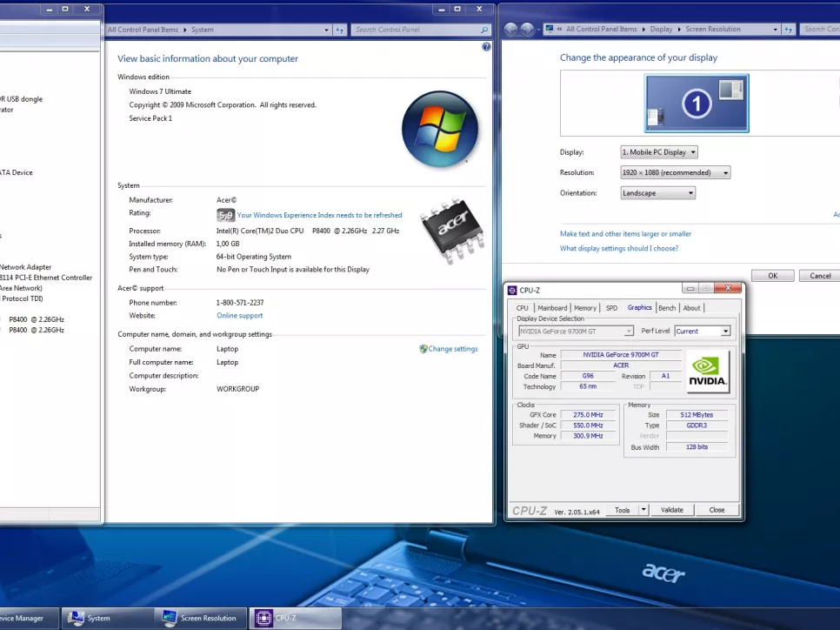This screenshot has height=630, width=840.
Task: Click 'All Control Panel Items' in System window breadcrumb
Action: [143, 30]
